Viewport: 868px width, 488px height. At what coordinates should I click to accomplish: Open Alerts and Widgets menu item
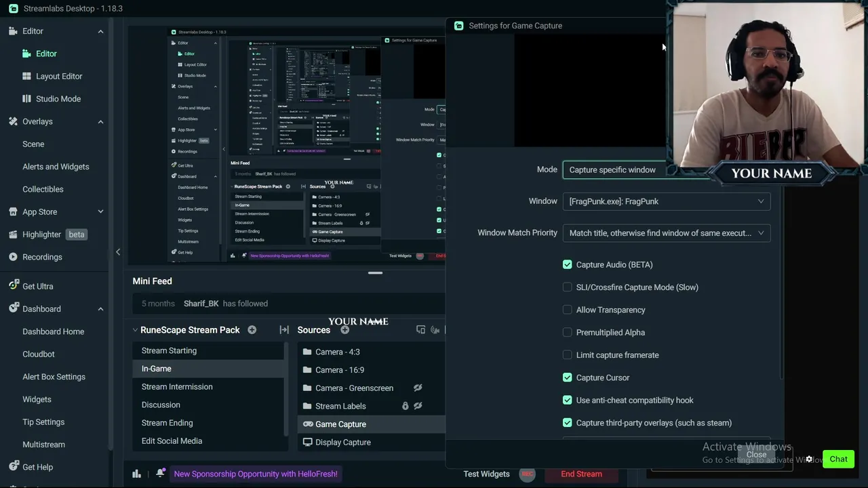[x=56, y=167]
